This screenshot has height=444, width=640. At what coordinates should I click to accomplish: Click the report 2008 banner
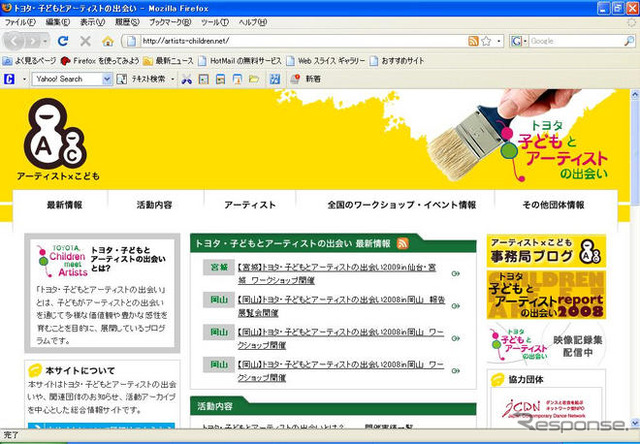(x=546, y=295)
